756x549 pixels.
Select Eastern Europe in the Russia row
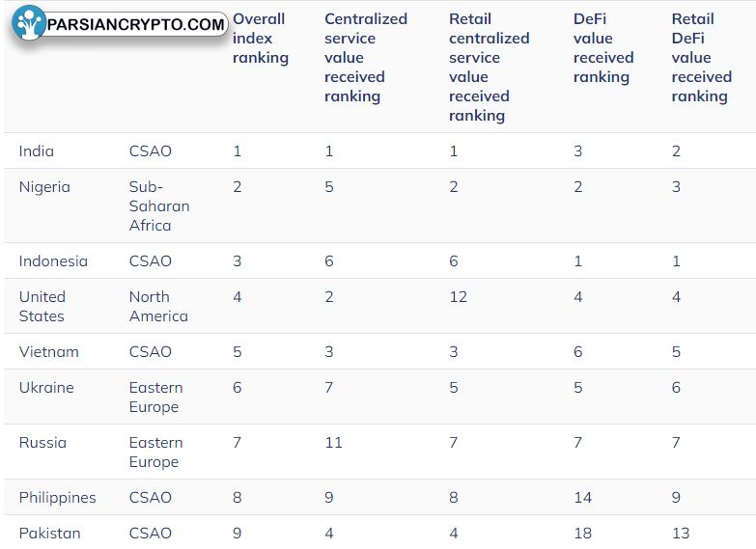point(155,452)
